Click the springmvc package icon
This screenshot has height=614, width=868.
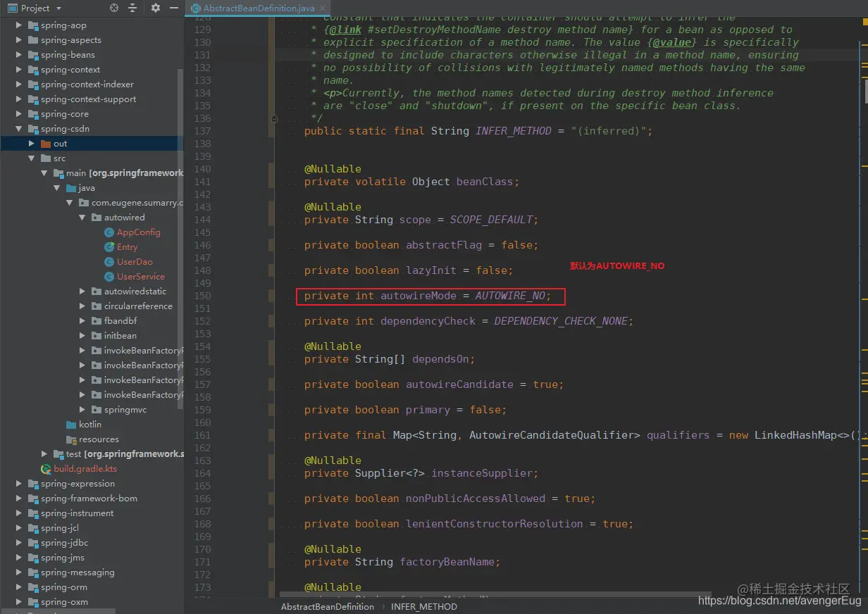point(97,410)
